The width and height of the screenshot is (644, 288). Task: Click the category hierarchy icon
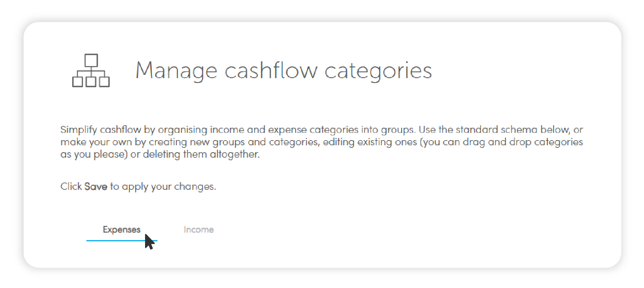click(91, 70)
